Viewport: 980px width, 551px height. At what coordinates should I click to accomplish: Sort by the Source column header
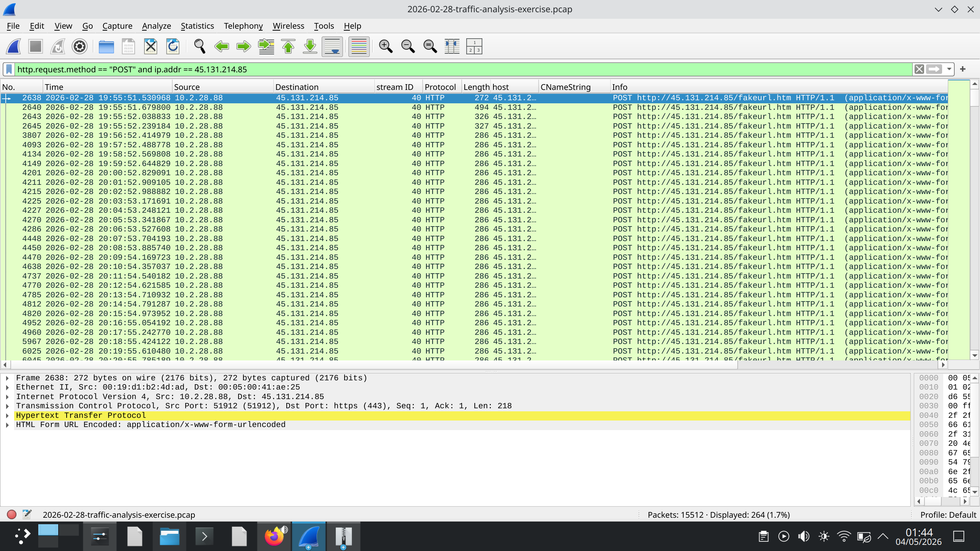[223, 87]
